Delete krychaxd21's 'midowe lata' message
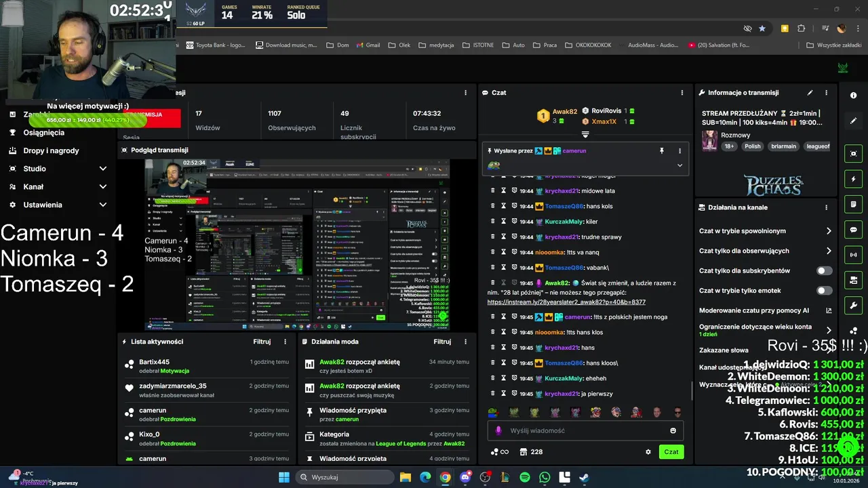 [493, 191]
